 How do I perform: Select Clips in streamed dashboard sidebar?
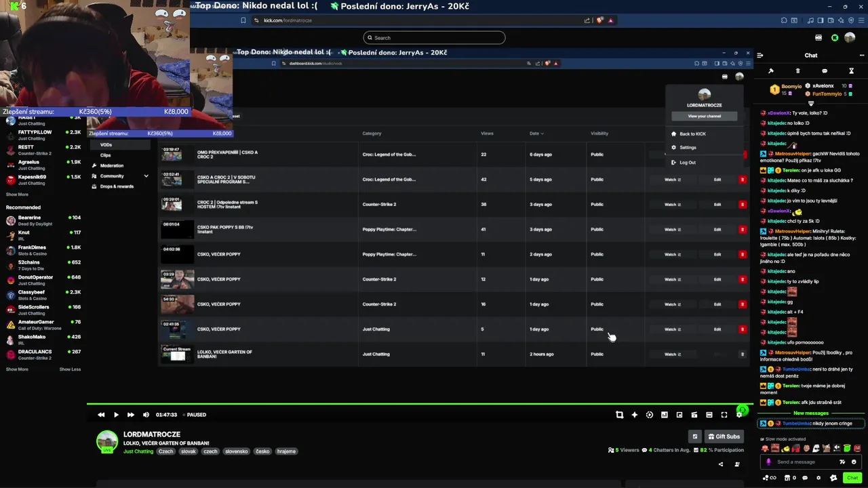click(x=105, y=155)
